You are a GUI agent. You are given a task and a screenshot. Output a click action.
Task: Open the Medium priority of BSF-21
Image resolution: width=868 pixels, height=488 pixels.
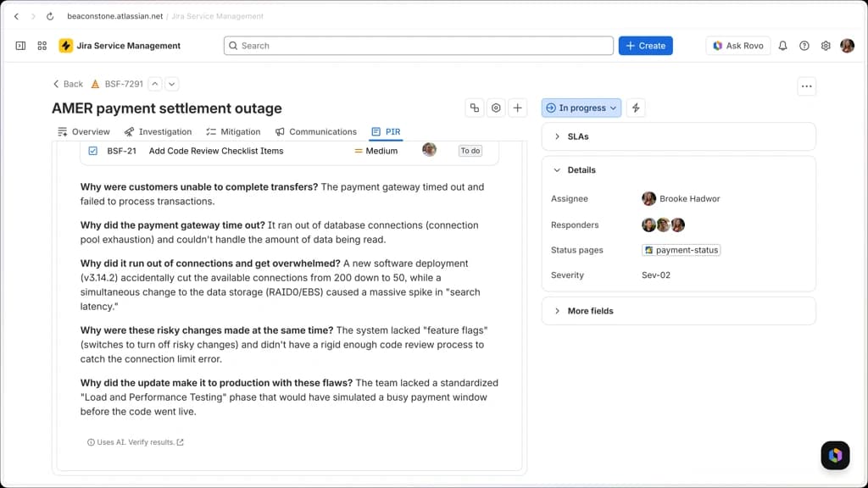click(x=376, y=151)
